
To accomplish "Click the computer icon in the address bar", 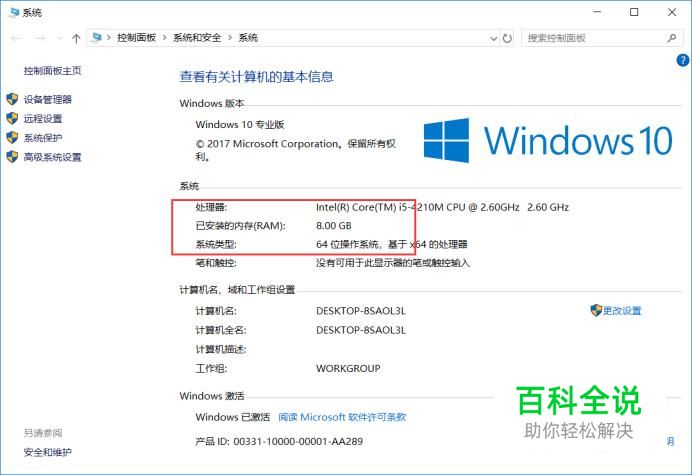I will pyautogui.click(x=96, y=38).
